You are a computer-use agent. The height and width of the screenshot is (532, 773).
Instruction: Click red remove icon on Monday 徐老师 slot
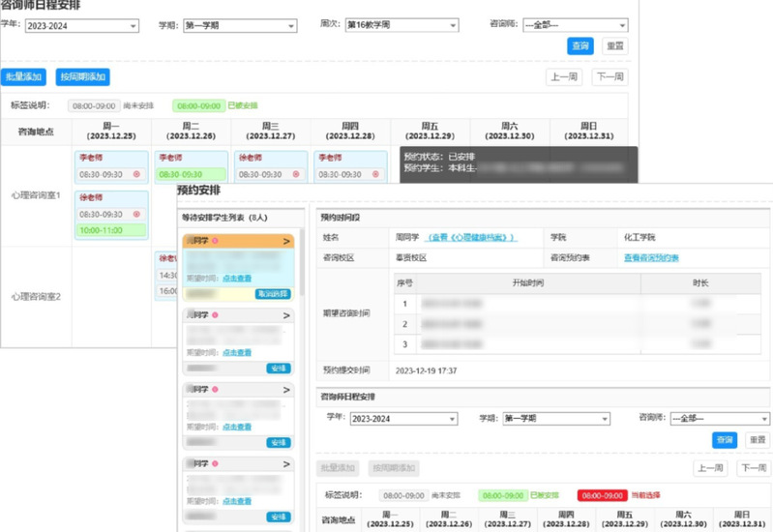point(135,215)
